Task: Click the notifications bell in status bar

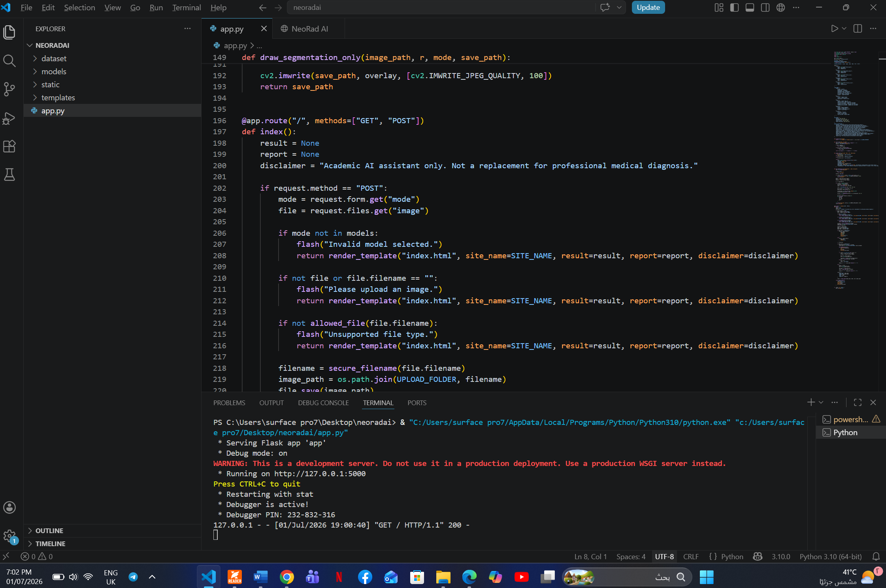Action: [876, 556]
